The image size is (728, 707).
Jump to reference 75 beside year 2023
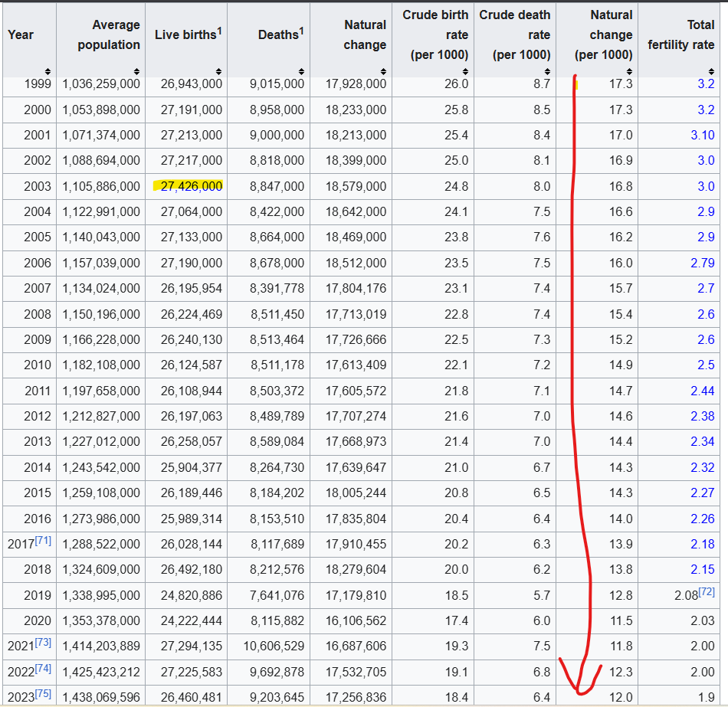tap(42, 695)
